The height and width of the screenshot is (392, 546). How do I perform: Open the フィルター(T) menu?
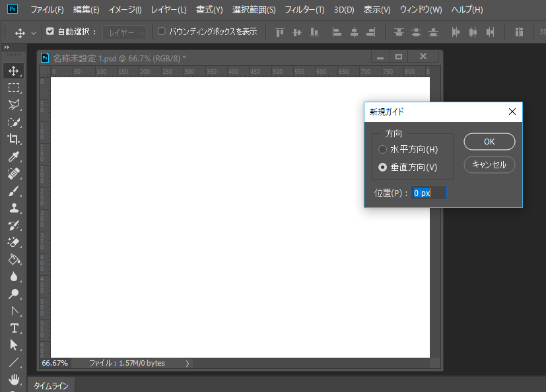tap(304, 10)
